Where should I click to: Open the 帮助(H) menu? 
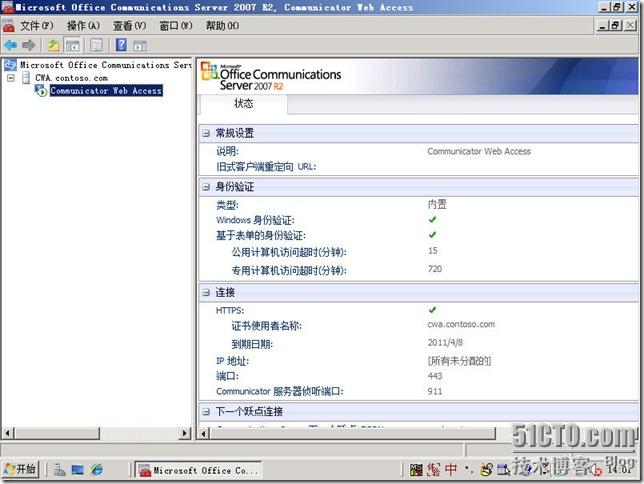222,26
